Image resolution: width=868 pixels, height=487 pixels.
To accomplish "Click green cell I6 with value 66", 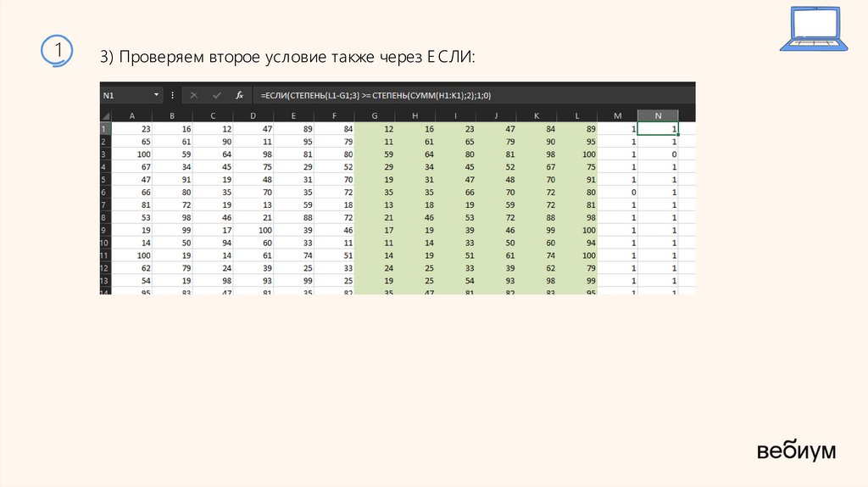I will coord(455,193).
